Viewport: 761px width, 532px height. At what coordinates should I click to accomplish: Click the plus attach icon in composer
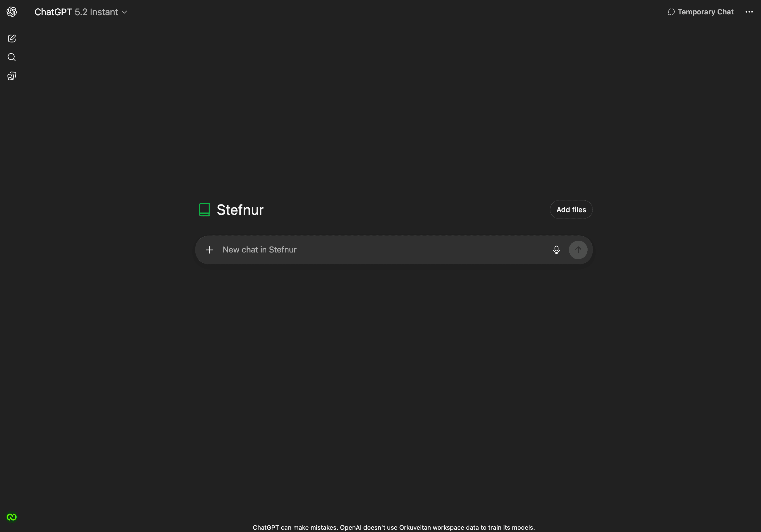209,250
